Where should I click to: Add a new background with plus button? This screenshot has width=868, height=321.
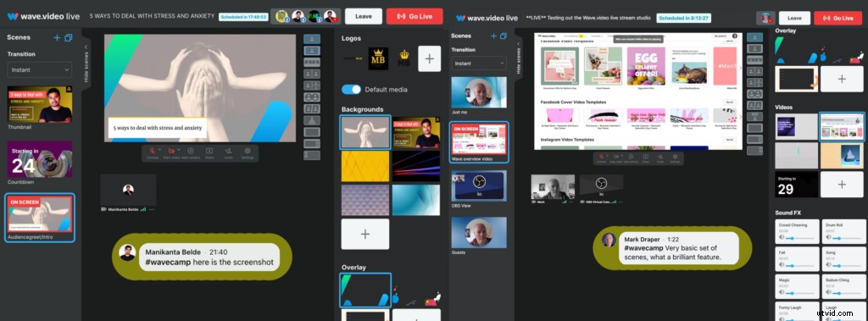[365, 234]
